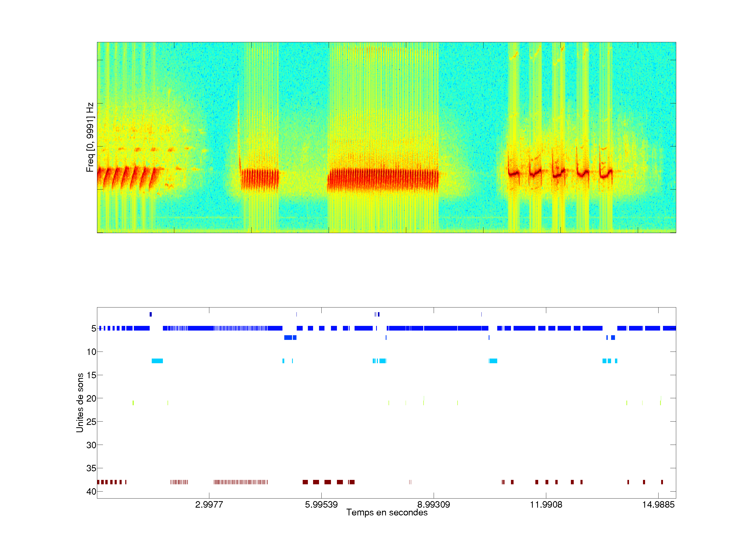The width and height of the screenshot is (747, 560).
Task: Click the 11.9908 time tick label
Action: 546,505
